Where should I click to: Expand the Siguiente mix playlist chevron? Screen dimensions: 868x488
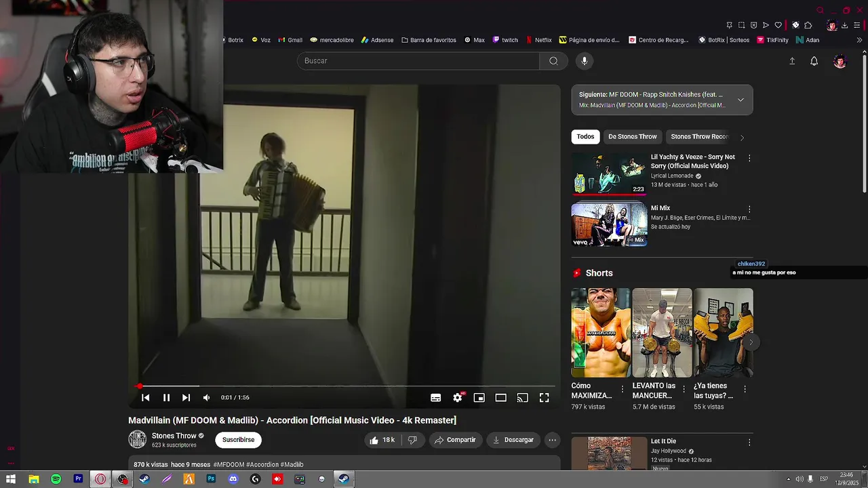click(741, 100)
